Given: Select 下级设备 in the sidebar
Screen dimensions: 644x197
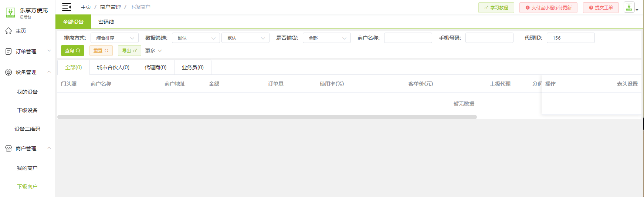Looking at the screenshot, I should 27,110.
